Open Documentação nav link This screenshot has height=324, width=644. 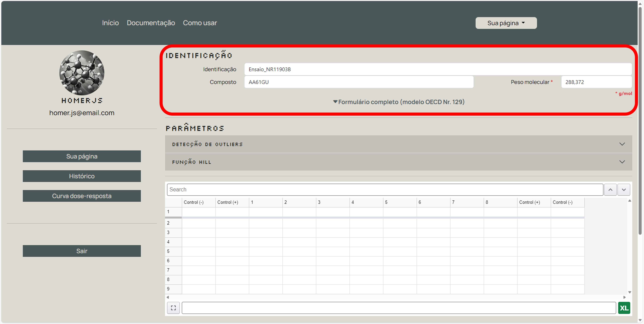click(151, 23)
